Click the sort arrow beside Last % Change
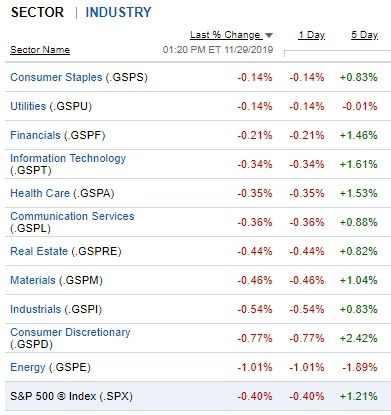Screen dimensions: 391x415 [x=269, y=35]
